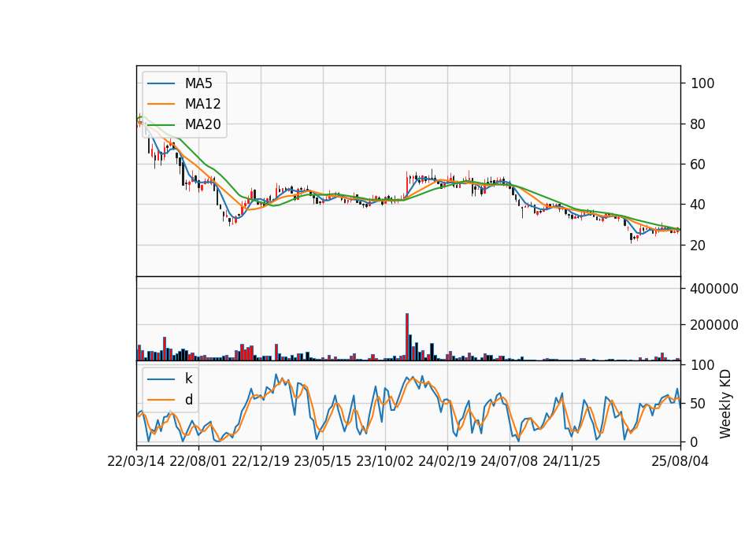The width and height of the screenshot is (756, 543).
Task: Click the d legend label
Action: pos(189,400)
